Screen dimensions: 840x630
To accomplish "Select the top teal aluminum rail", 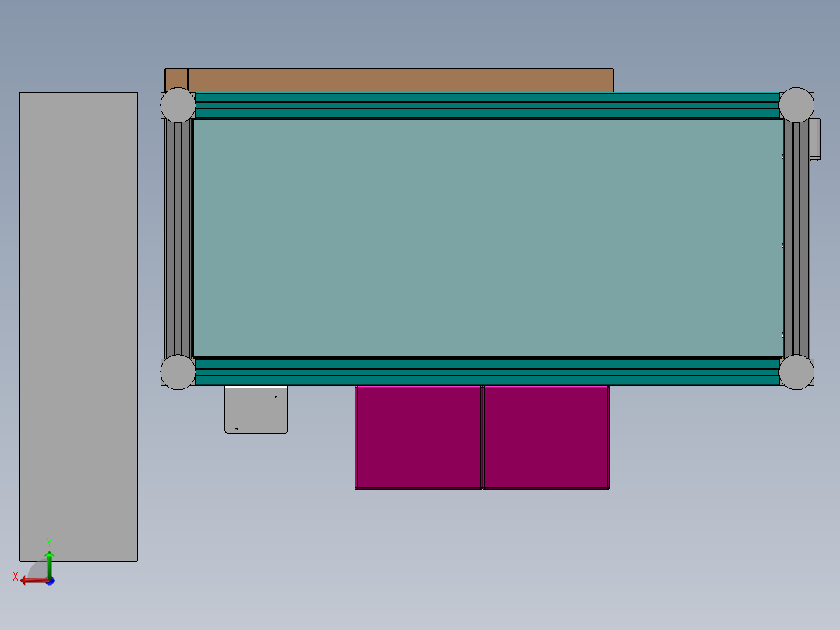I will pyautogui.click(x=488, y=105).
